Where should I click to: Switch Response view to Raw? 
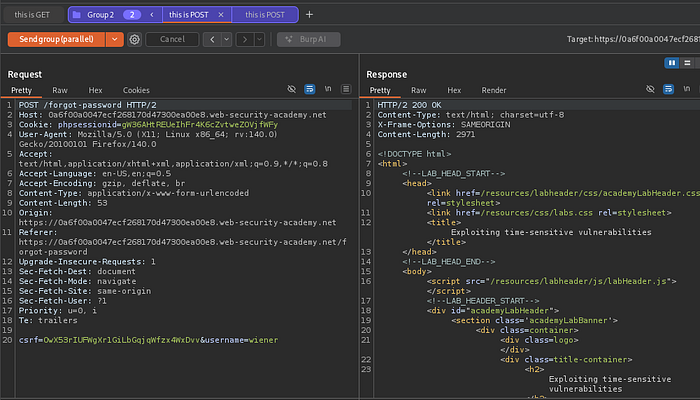tap(419, 90)
